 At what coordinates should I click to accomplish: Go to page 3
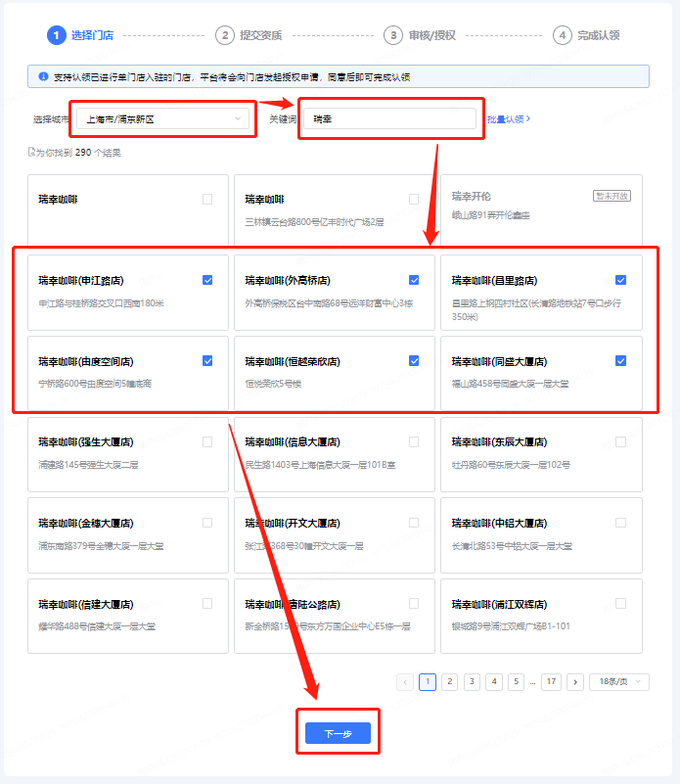point(472,681)
